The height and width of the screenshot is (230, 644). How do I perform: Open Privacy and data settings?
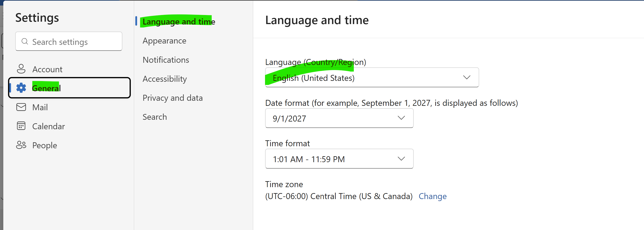click(173, 98)
